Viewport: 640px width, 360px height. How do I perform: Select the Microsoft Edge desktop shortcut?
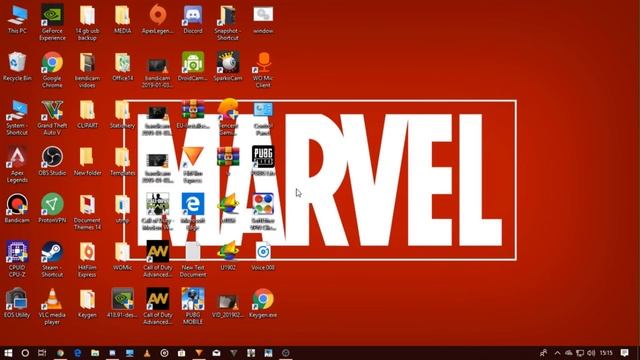193,212
